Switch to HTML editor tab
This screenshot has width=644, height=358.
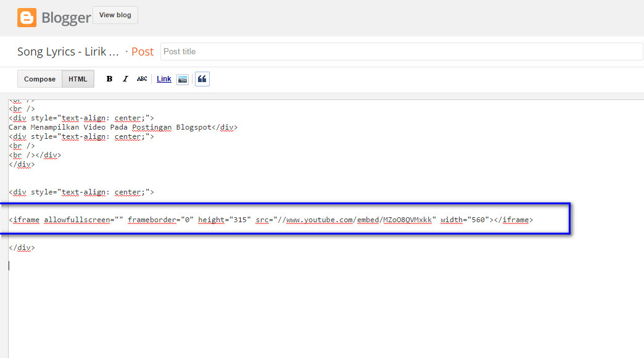coord(78,79)
